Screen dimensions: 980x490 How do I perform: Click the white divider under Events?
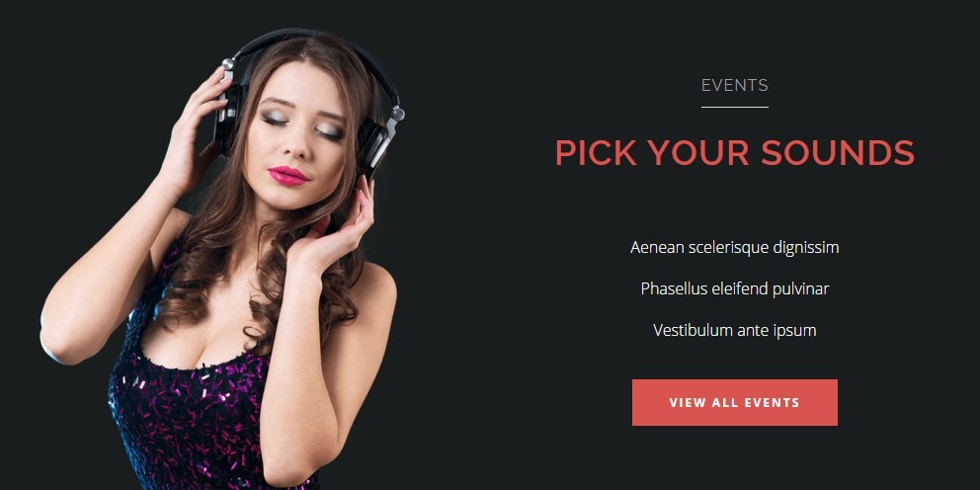(734, 107)
